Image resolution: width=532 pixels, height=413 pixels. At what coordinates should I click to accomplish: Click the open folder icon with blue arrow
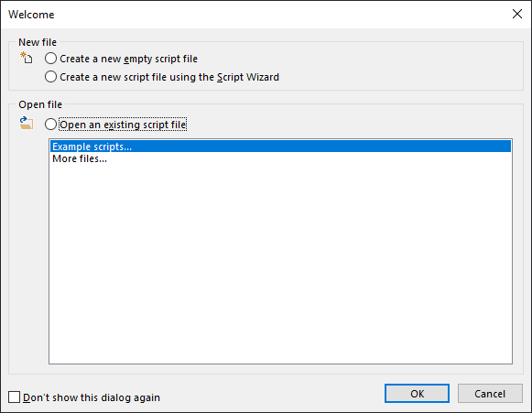click(27, 124)
